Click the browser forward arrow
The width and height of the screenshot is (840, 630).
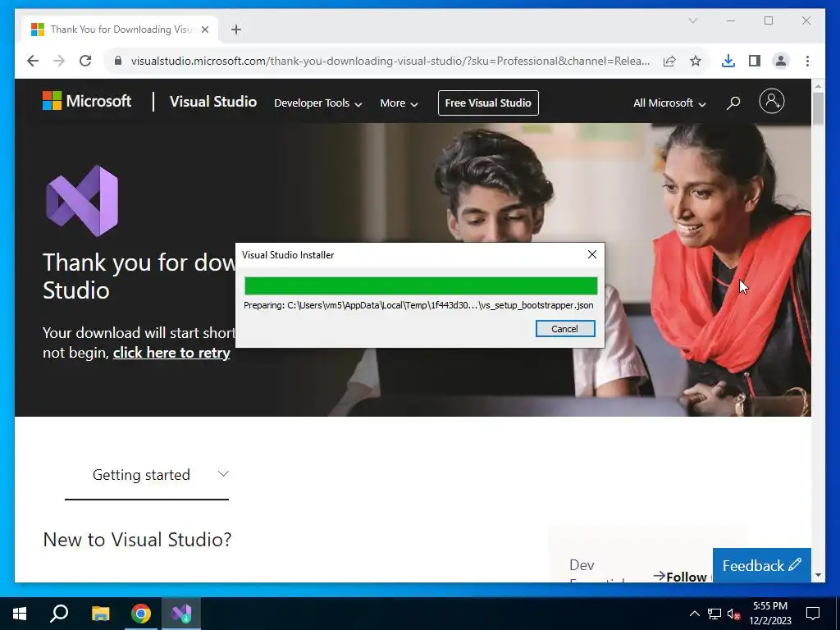(x=59, y=61)
